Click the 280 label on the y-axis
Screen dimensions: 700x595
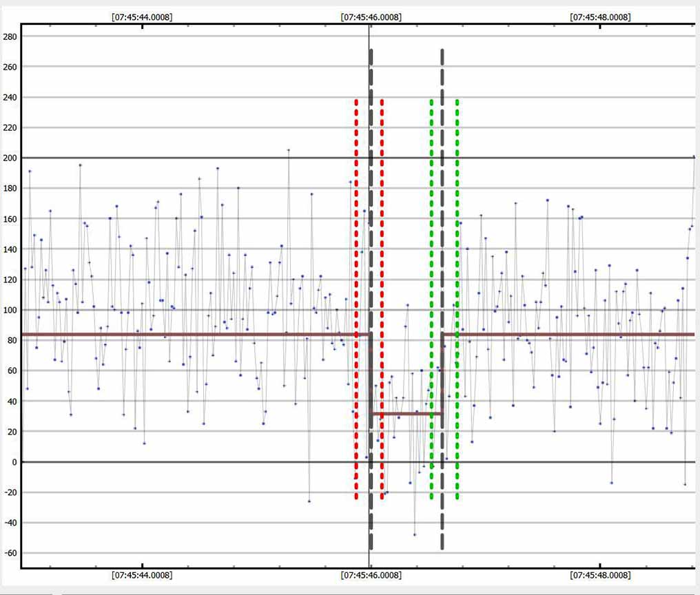click(10, 36)
